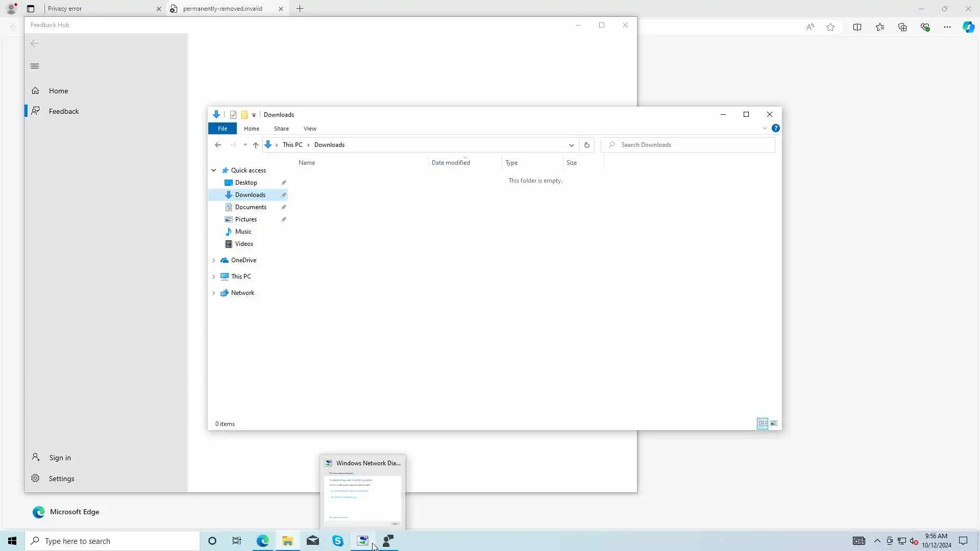Click the Search Downloads field

coord(694,145)
